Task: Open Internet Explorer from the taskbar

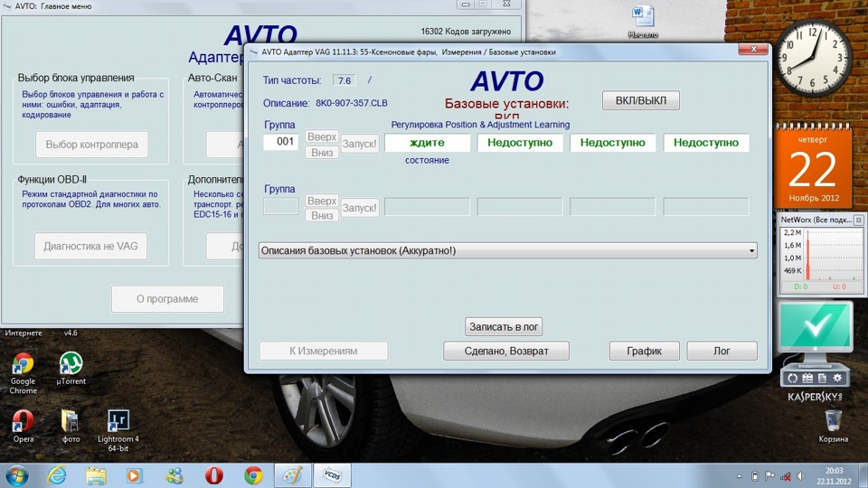Action: click(x=56, y=476)
